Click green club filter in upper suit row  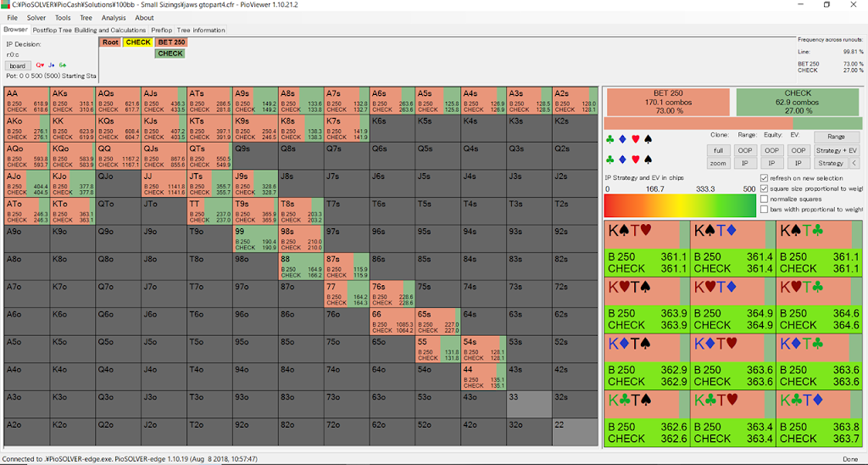coord(610,139)
